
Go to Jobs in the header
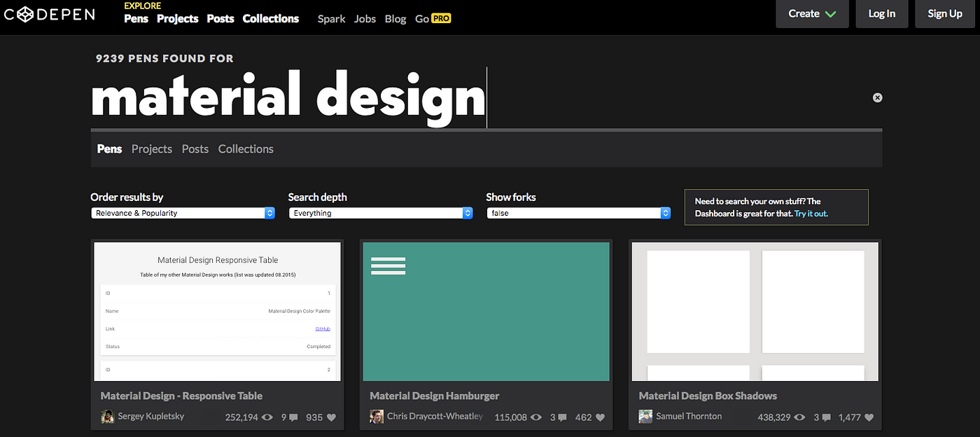pyautogui.click(x=365, y=19)
